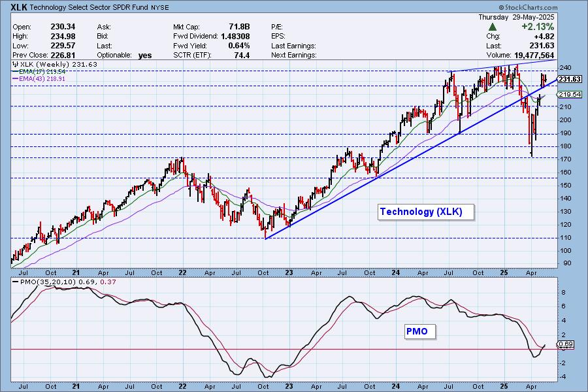Click the 231.63 price tag on the price axis
Viewport: 588px width, 392px height.
click(569, 79)
